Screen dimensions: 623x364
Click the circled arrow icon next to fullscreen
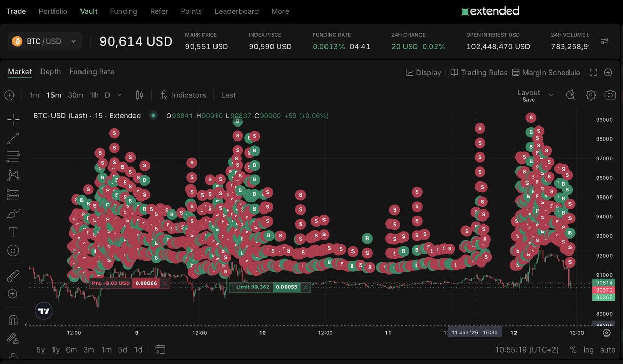(608, 73)
